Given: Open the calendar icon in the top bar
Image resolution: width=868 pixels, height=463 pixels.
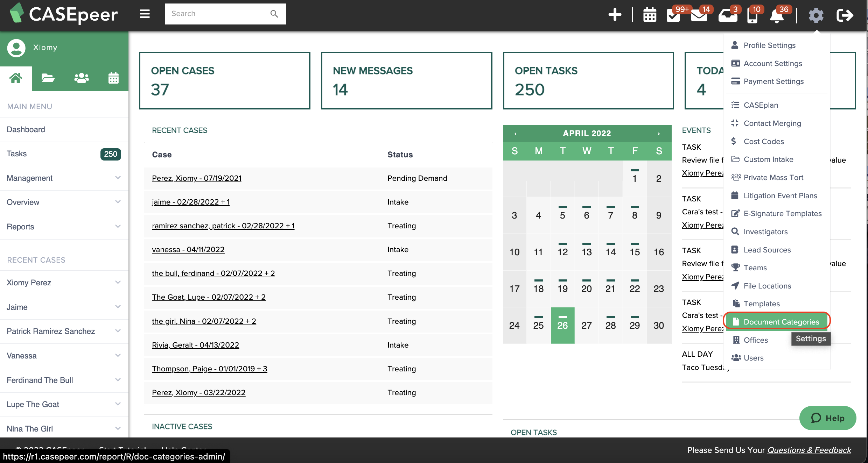Looking at the screenshot, I should (650, 15).
